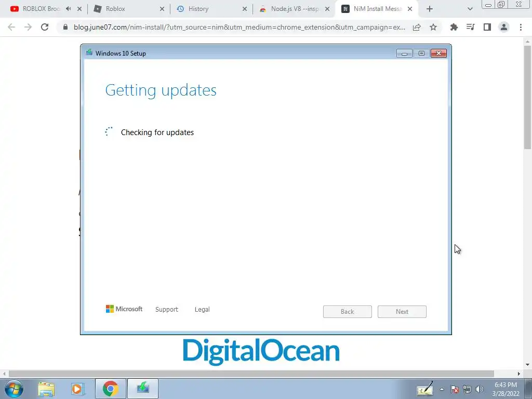
Task: Open the Action Center flag icon
Action: (454, 389)
